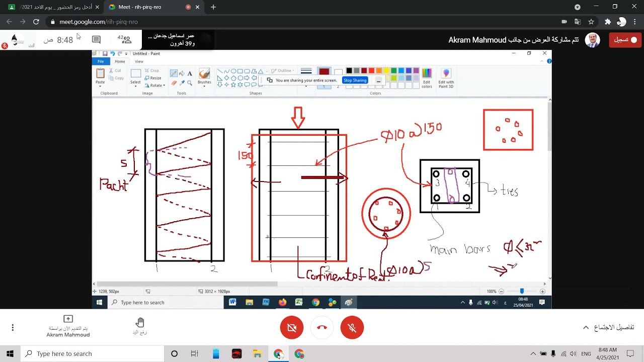Select the Fill with color bucket
The image size is (644, 362).
point(182,73)
